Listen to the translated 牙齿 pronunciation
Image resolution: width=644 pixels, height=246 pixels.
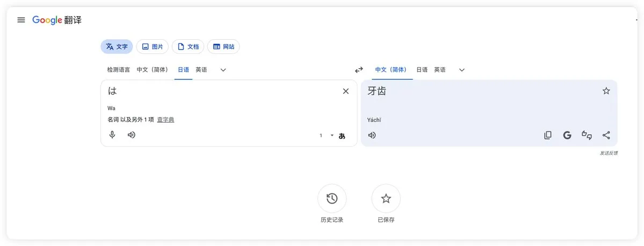372,135
